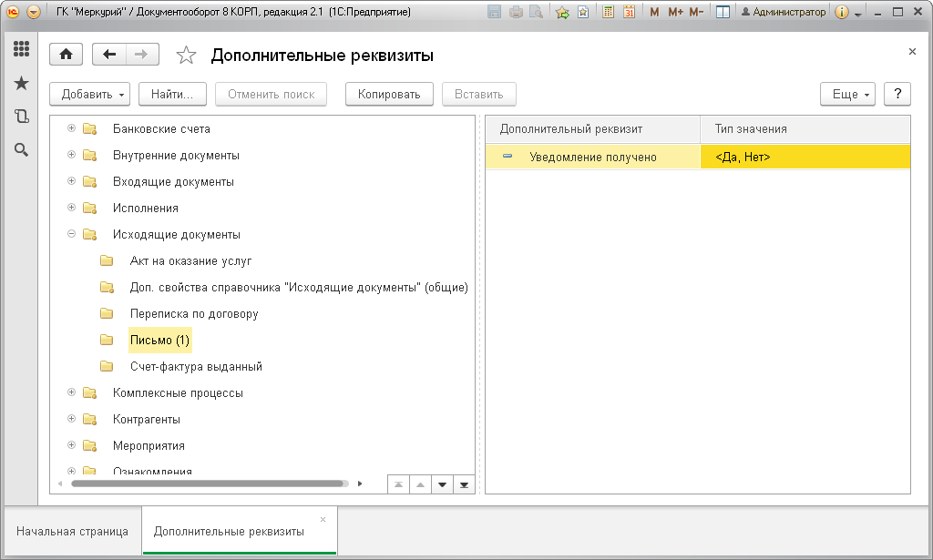Click the Копировать button
Image resolution: width=933 pixels, height=560 pixels.
389,94
